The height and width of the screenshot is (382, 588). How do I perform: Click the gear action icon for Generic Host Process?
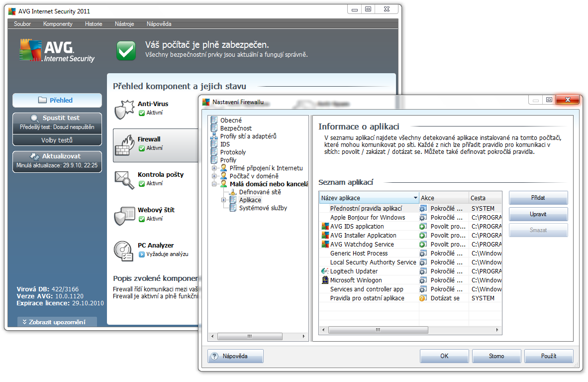click(423, 254)
